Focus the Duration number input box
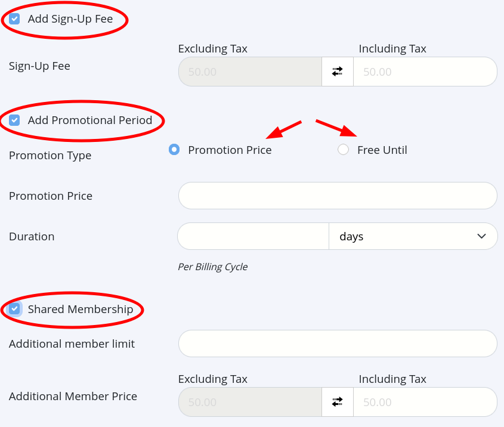The height and width of the screenshot is (427, 504). pyautogui.click(x=253, y=237)
